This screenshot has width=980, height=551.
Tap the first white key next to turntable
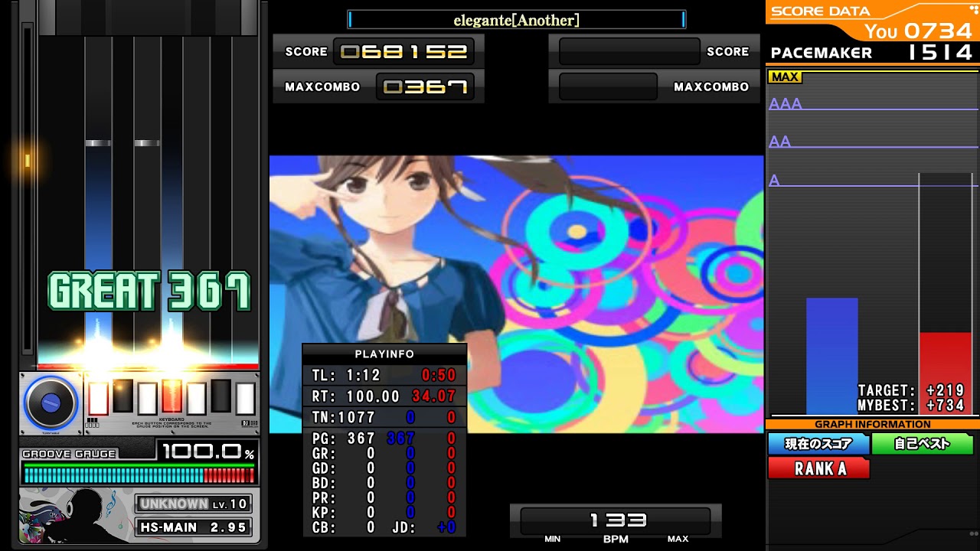[x=98, y=399]
